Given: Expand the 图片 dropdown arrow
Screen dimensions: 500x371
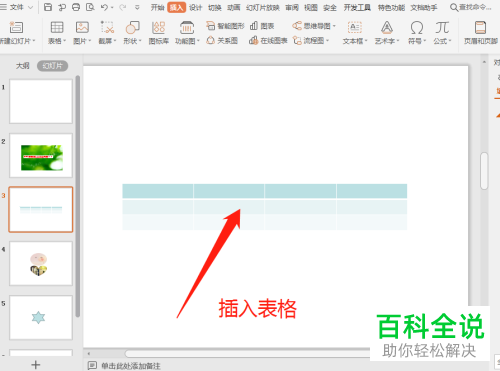Looking at the screenshot, I should tap(90, 41).
